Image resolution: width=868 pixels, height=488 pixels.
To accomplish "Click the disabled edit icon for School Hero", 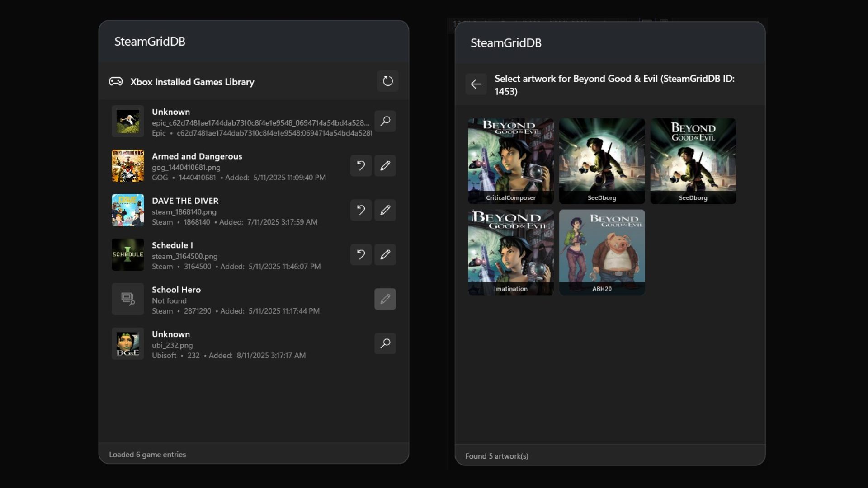I will [385, 299].
